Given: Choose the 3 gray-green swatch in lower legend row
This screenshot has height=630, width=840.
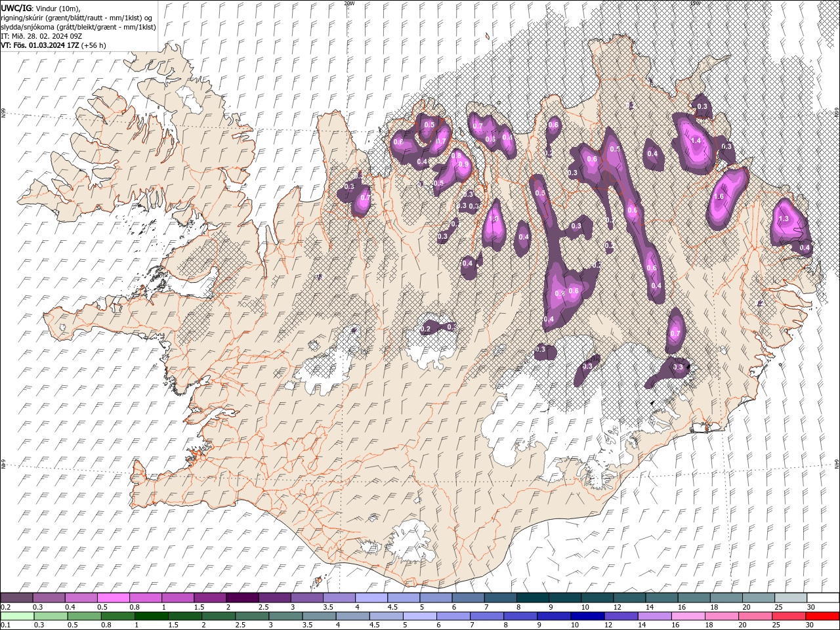Looking at the screenshot, I should (x=285, y=616).
